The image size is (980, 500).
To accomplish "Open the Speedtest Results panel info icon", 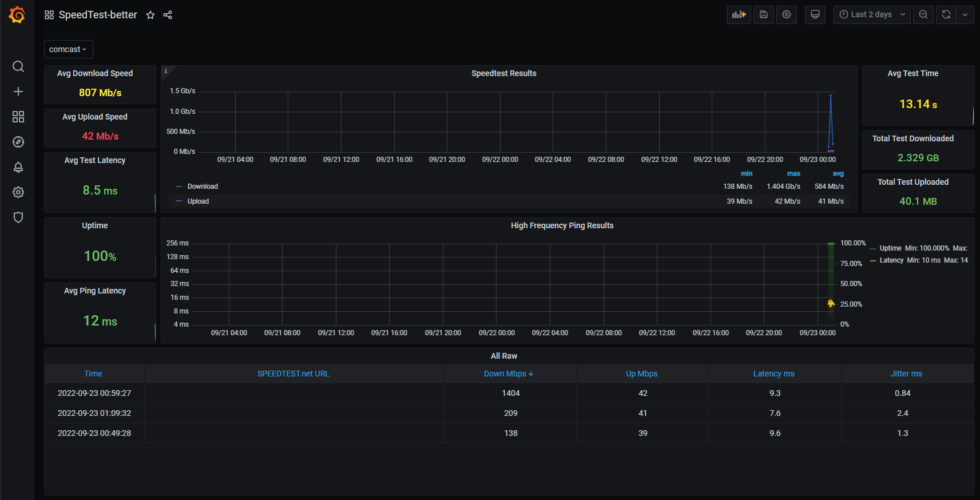I will (166, 71).
